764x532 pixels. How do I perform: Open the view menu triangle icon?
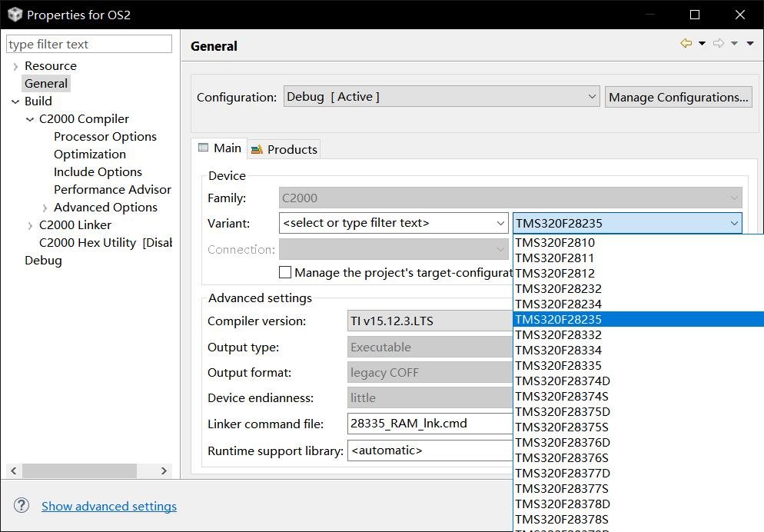coord(750,44)
